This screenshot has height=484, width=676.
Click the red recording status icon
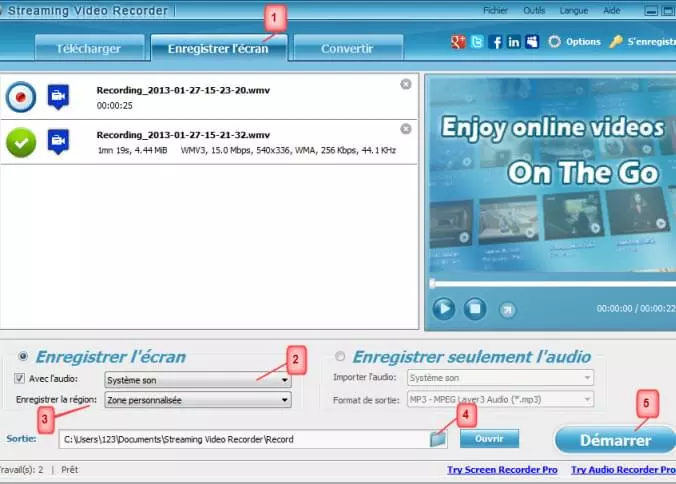click(x=21, y=97)
